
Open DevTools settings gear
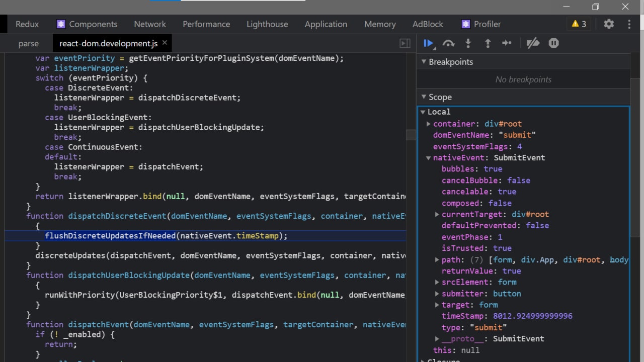(609, 24)
